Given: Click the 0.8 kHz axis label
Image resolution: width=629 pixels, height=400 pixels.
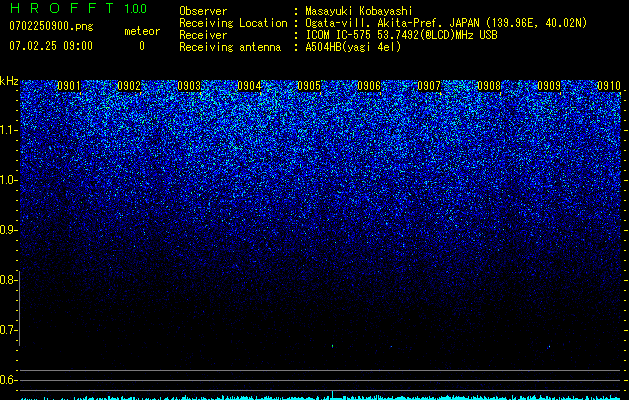Looking at the screenshot, I should (x=8, y=280).
